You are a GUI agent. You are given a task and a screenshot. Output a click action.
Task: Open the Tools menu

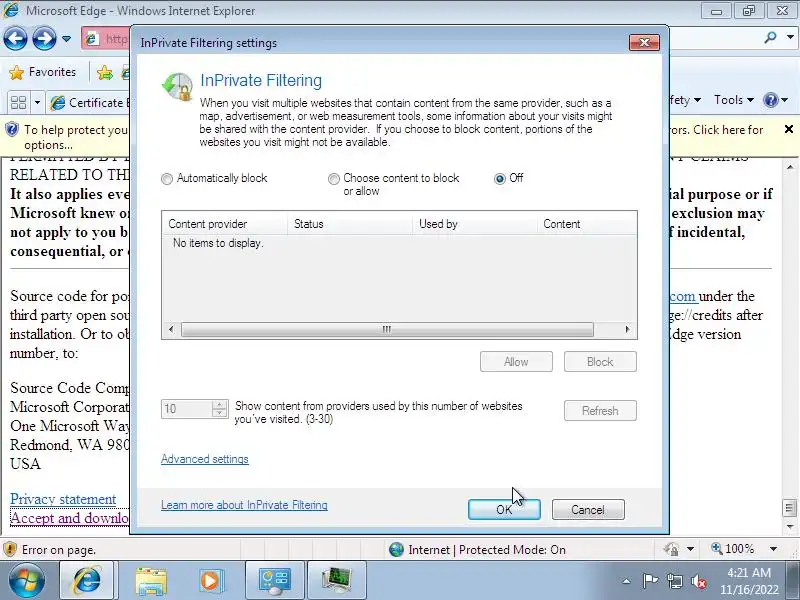pos(733,100)
